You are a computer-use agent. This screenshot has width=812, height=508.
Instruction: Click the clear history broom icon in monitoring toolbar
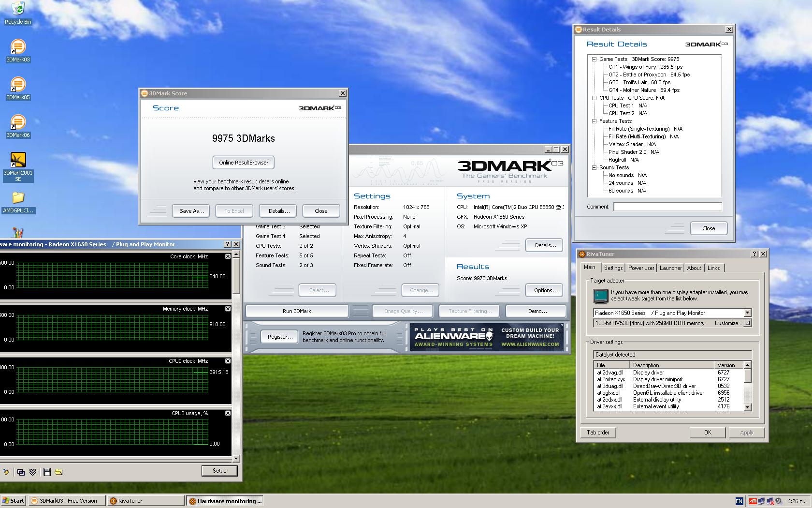(x=6, y=472)
